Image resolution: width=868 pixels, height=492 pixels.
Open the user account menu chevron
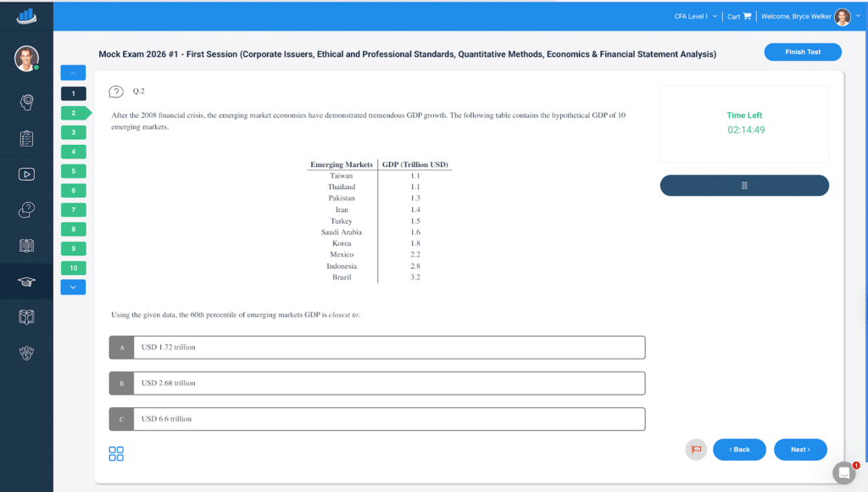click(x=858, y=16)
